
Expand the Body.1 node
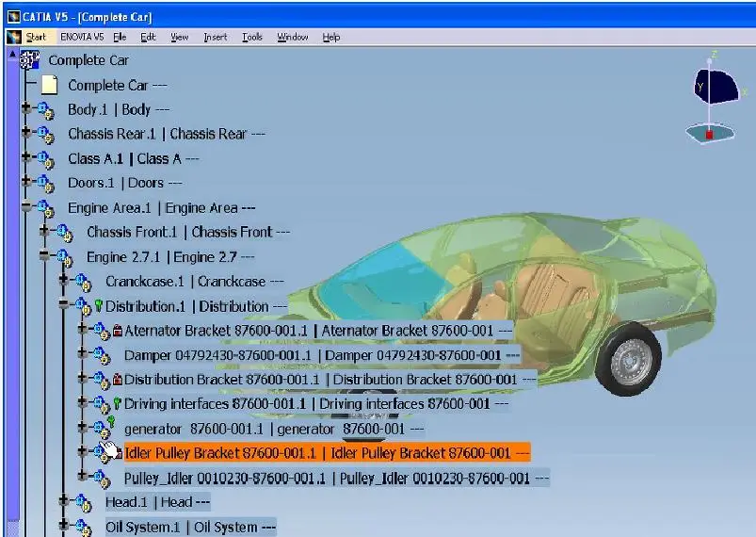coord(26,108)
